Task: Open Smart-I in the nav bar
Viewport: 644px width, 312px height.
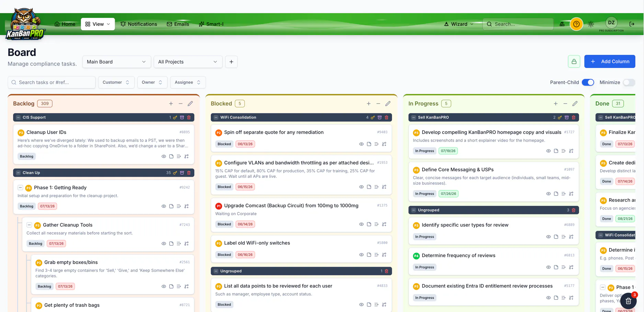Action: (211, 24)
